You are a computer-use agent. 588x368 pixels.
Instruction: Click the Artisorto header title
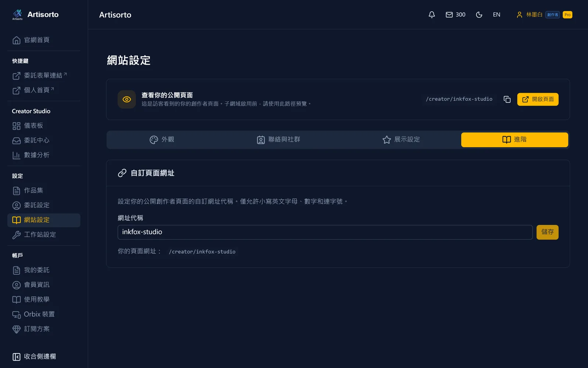point(115,15)
